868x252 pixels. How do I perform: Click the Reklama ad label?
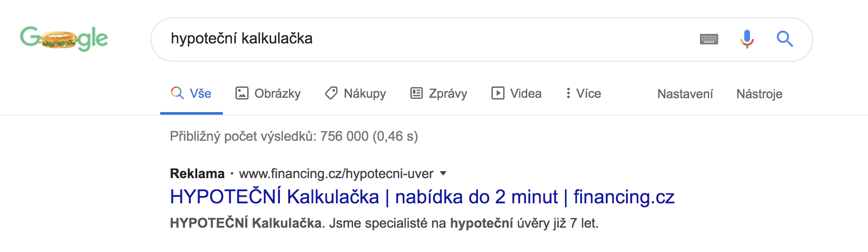click(x=197, y=173)
